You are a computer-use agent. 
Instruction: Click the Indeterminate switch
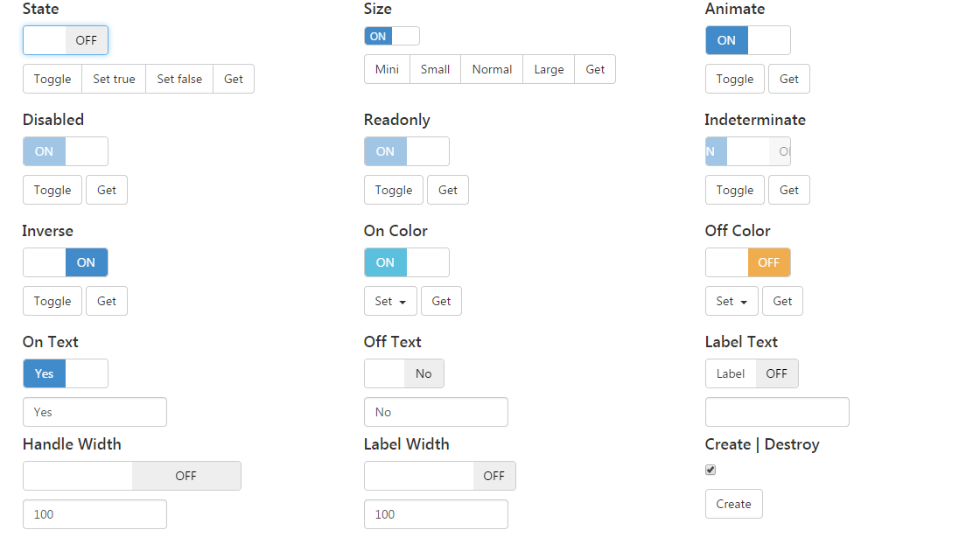pyautogui.click(x=748, y=151)
